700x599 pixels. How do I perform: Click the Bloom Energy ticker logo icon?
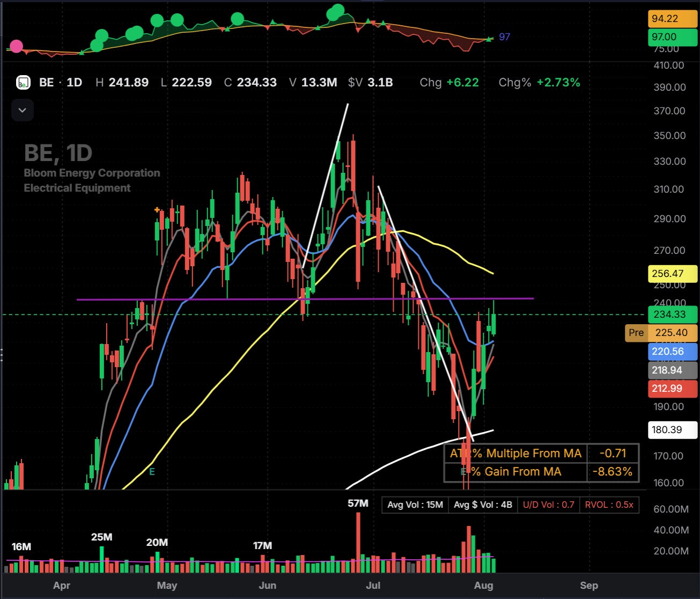[23, 83]
